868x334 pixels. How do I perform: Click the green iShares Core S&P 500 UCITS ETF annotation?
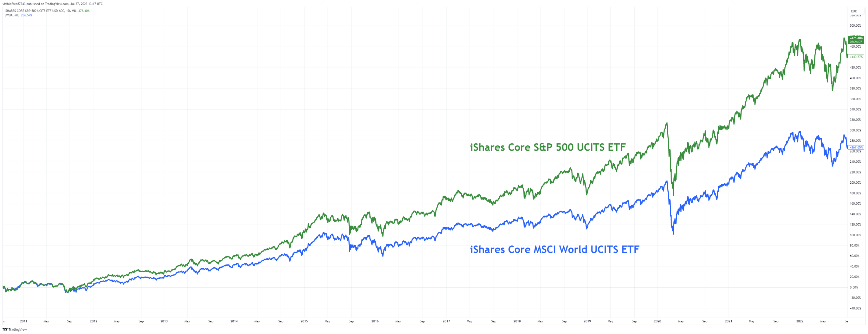(548, 147)
